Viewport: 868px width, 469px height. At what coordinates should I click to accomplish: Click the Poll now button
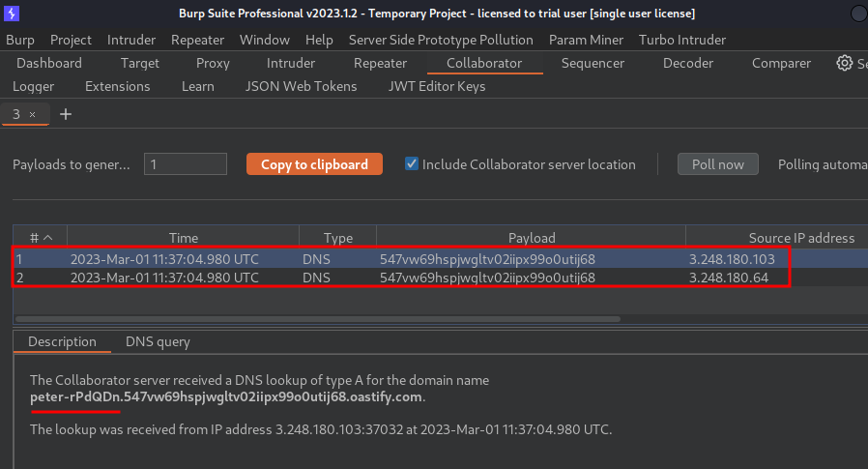click(x=718, y=163)
